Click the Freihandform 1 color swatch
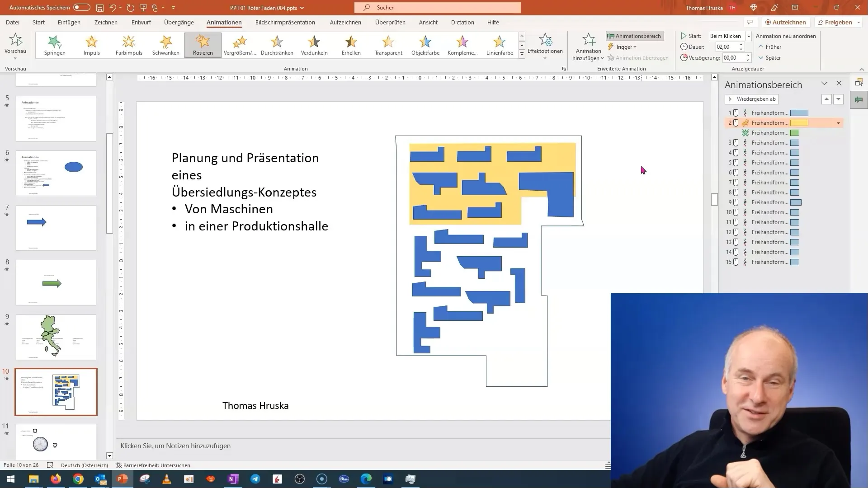Image resolution: width=868 pixels, height=488 pixels. point(798,112)
